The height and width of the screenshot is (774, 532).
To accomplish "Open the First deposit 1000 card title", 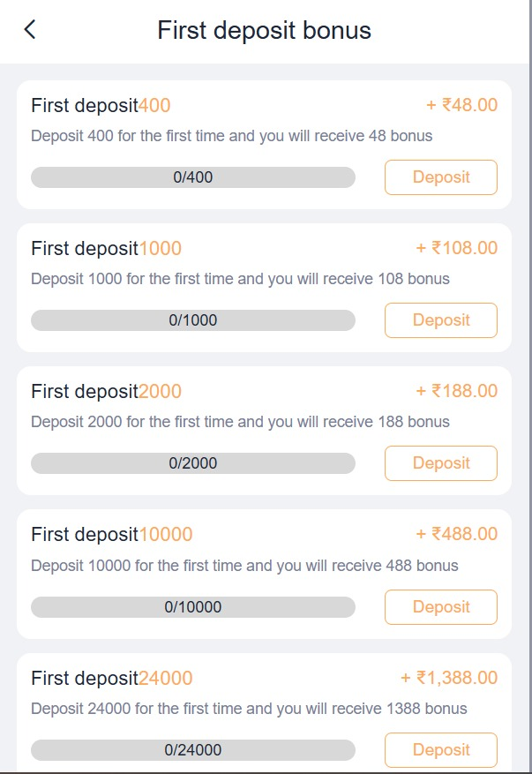I will [106, 249].
